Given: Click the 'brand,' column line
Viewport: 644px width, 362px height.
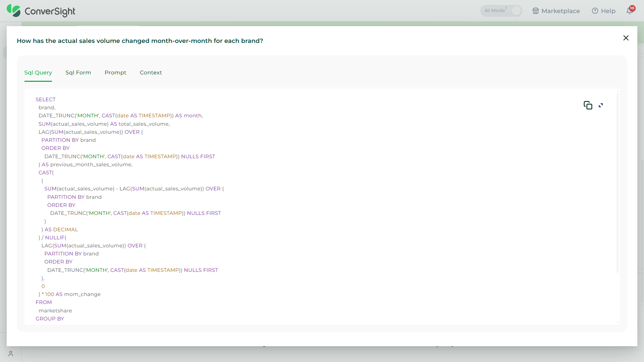Looking at the screenshot, I should tap(47, 108).
